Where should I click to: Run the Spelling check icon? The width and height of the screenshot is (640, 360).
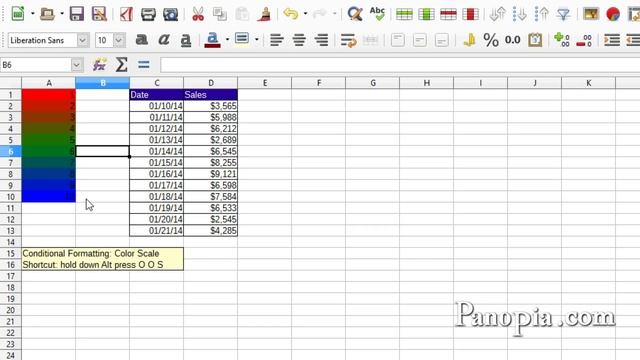pyautogui.click(x=377, y=14)
